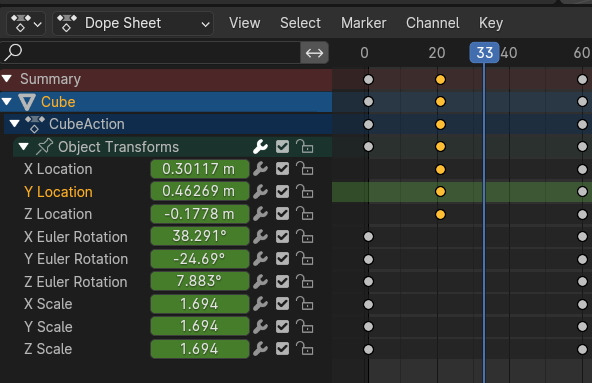Toggle mute checkbox for X Location

click(x=282, y=169)
